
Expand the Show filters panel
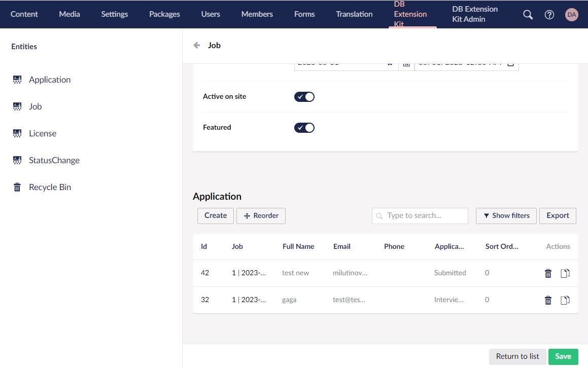point(506,215)
